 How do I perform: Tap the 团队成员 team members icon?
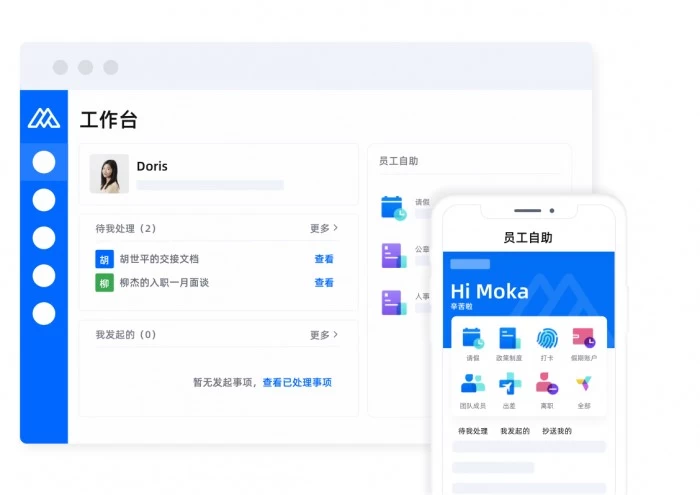click(x=472, y=385)
